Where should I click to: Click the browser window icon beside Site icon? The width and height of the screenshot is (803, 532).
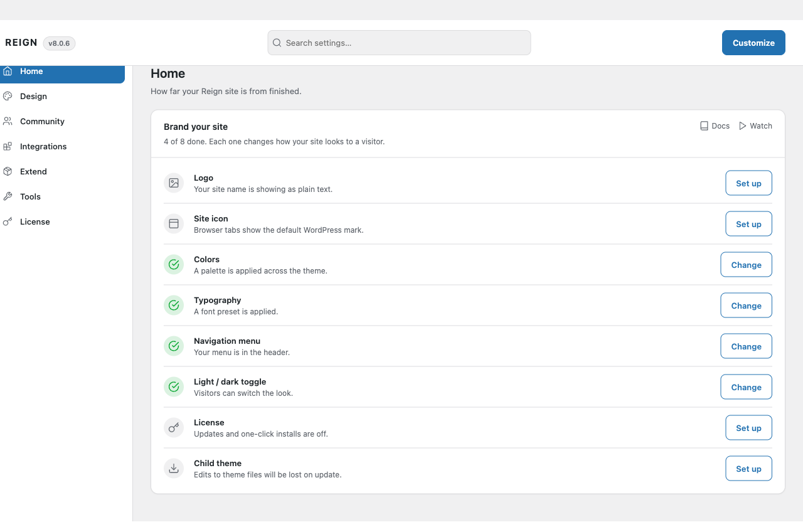pos(174,223)
